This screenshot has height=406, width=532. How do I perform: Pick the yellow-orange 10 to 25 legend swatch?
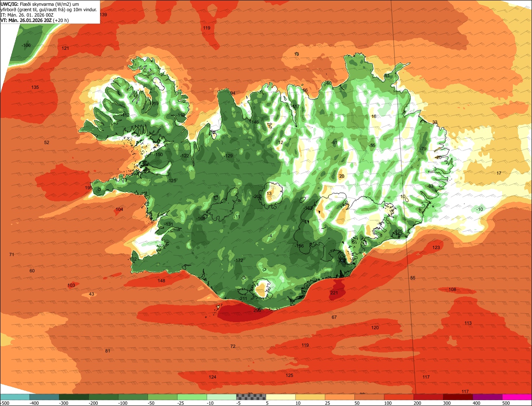[310, 397]
